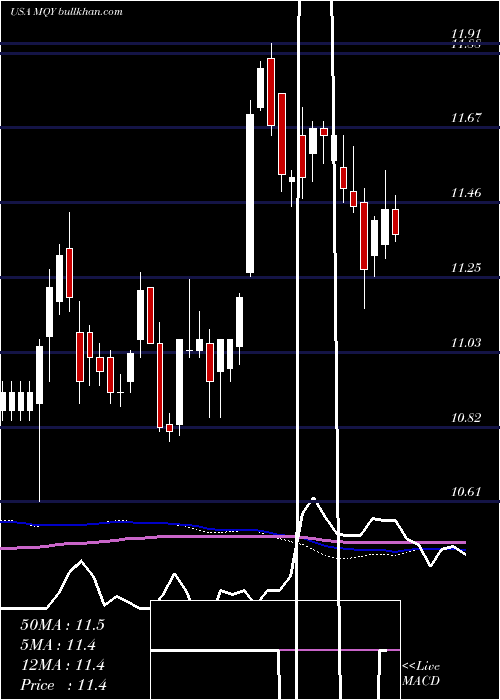Click the '5MA : 11.4' readout

[x=58, y=645]
